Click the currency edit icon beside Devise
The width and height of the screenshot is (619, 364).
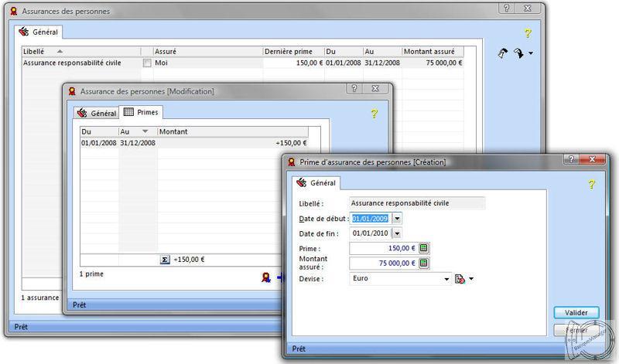(460, 279)
